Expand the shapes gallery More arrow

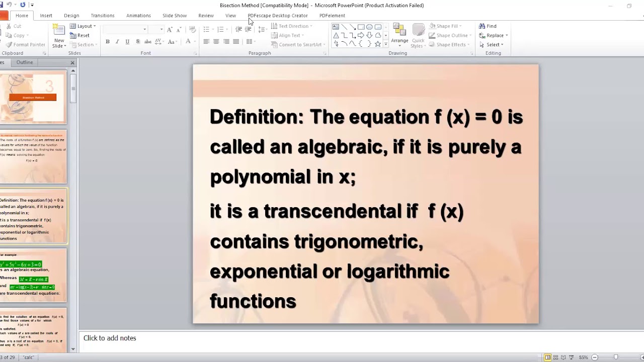coord(386,44)
